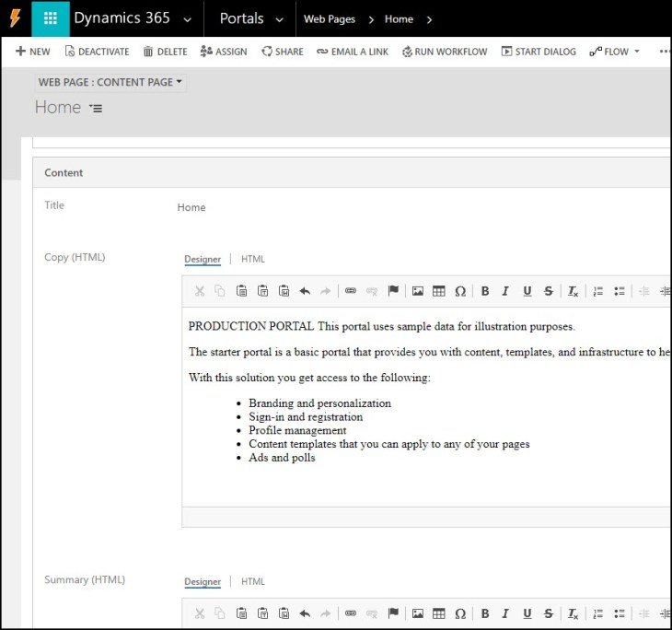672x630 pixels.
Task: Click Home in the breadcrumb
Action: click(x=399, y=19)
